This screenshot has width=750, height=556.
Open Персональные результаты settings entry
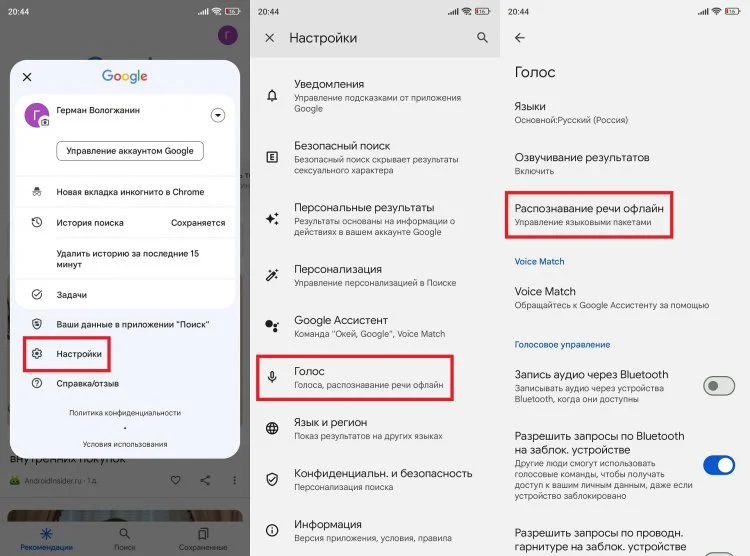375,219
